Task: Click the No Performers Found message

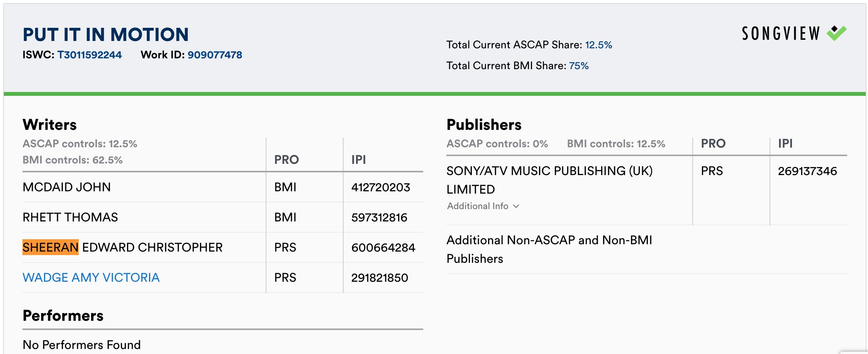Action: (82, 345)
